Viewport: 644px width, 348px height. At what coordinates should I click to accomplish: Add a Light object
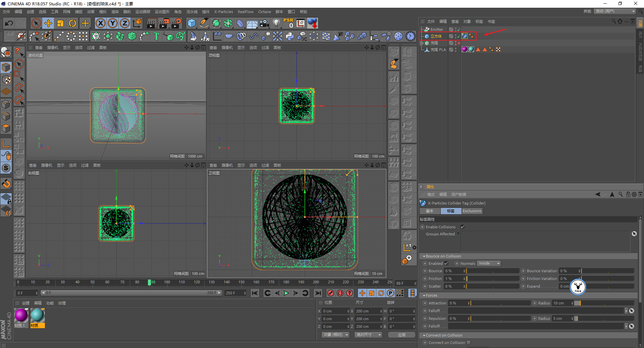276,23
